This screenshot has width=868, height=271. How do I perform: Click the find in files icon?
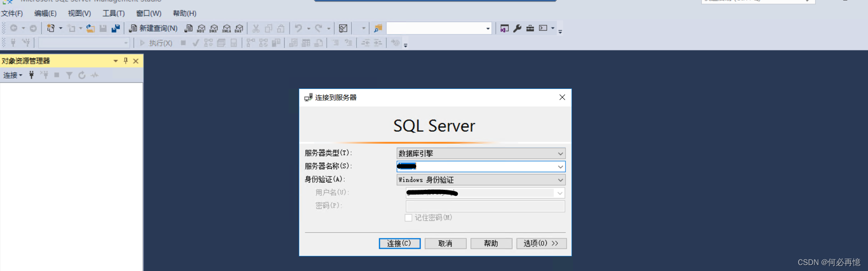[x=378, y=28]
